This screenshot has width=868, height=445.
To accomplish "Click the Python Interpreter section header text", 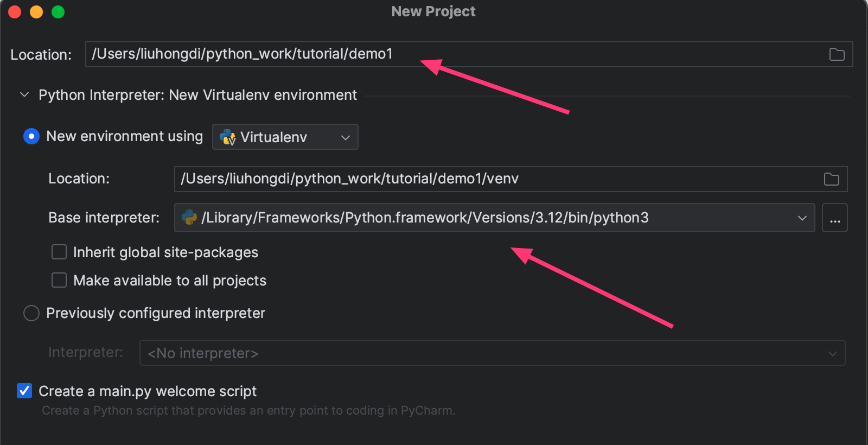I will click(x=197, y=95).
